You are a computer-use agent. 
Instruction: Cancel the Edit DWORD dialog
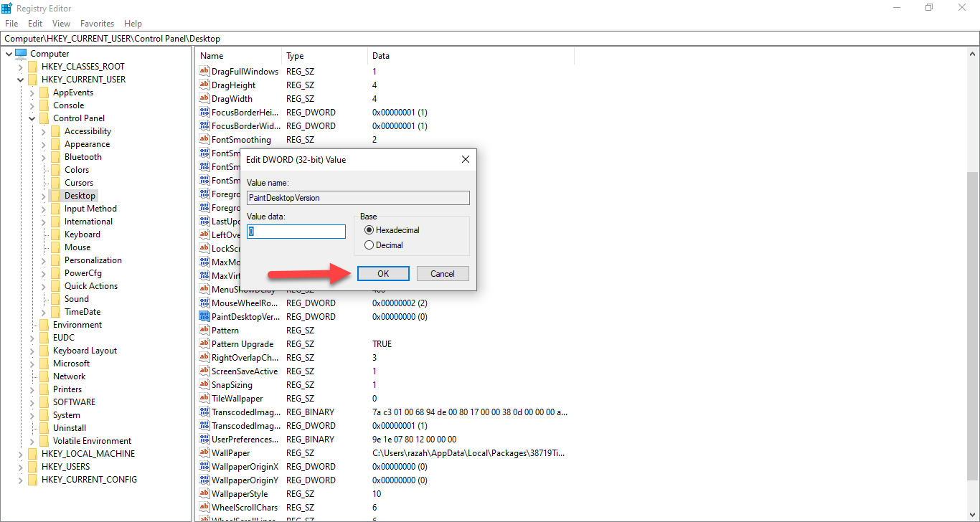(x=442, y=274)
